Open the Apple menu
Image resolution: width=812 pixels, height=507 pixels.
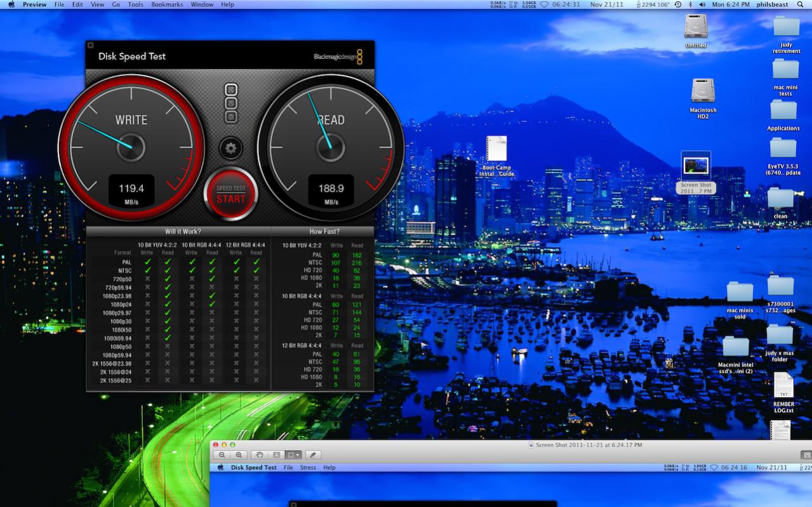(11, 4)
